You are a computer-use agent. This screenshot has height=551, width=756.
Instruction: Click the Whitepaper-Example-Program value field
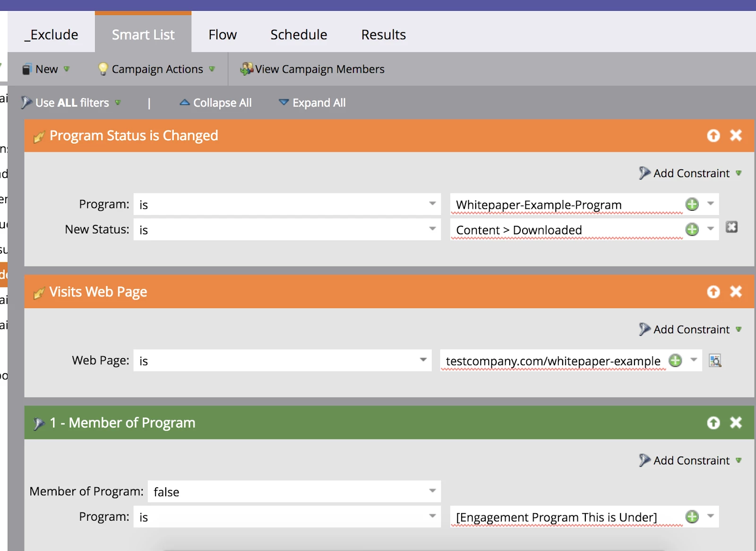[567, 205]
